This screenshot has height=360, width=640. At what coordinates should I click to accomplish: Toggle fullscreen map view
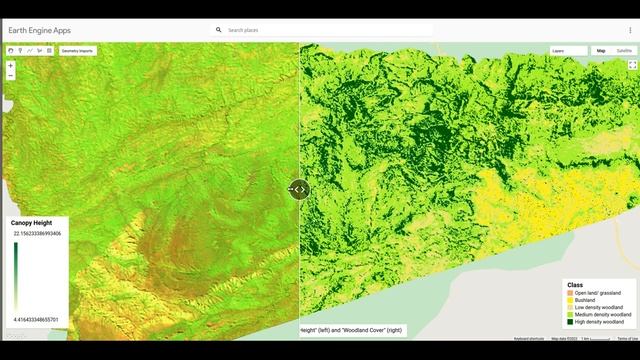coord(632,65)
